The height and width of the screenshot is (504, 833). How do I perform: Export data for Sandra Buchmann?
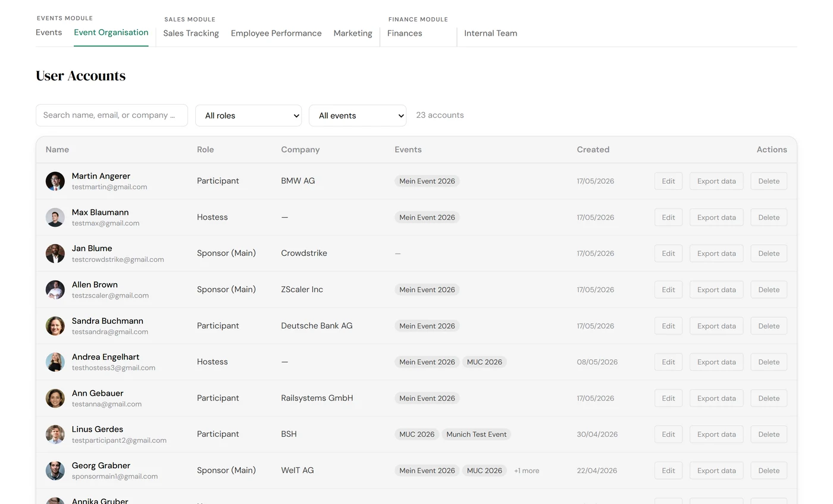(x=716, y=325)
